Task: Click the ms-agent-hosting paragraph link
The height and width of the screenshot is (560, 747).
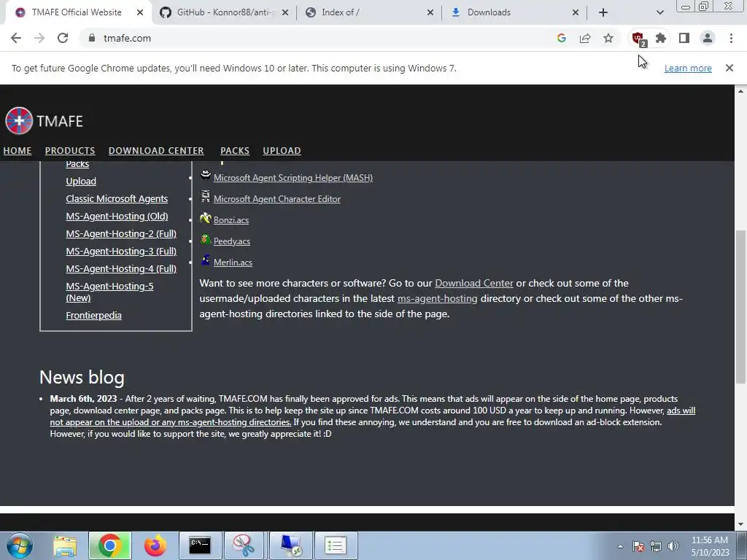Action: [x=438, y=298]
